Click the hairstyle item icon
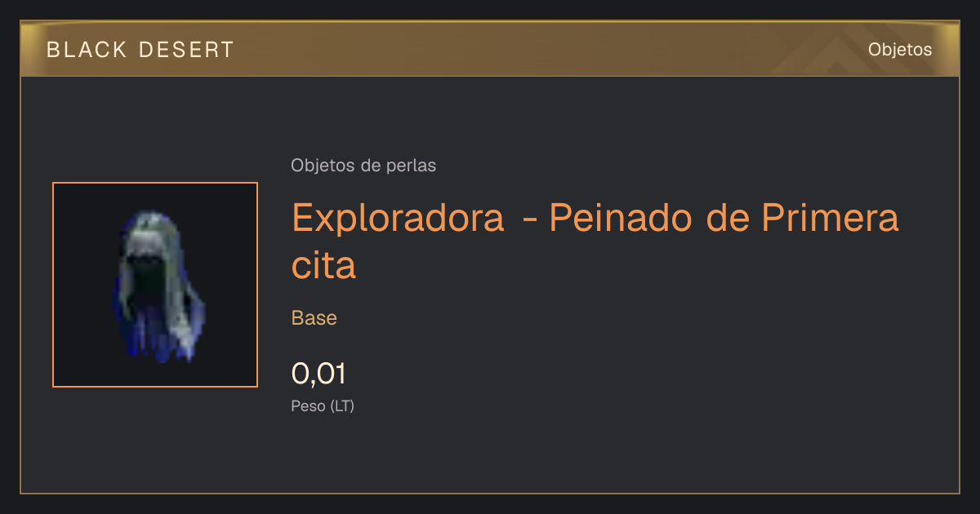This screenshot has height=514, width=980. point(158,286)
